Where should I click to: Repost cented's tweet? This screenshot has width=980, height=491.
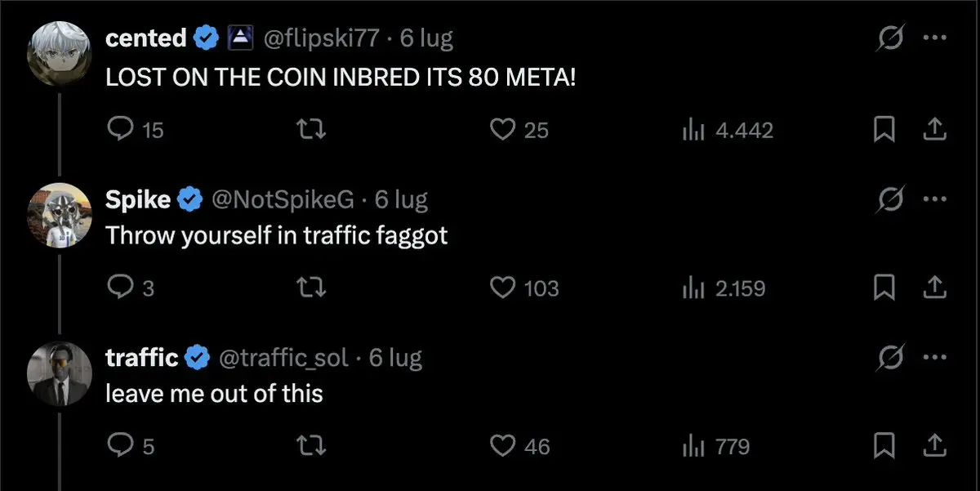coord(314,130)
